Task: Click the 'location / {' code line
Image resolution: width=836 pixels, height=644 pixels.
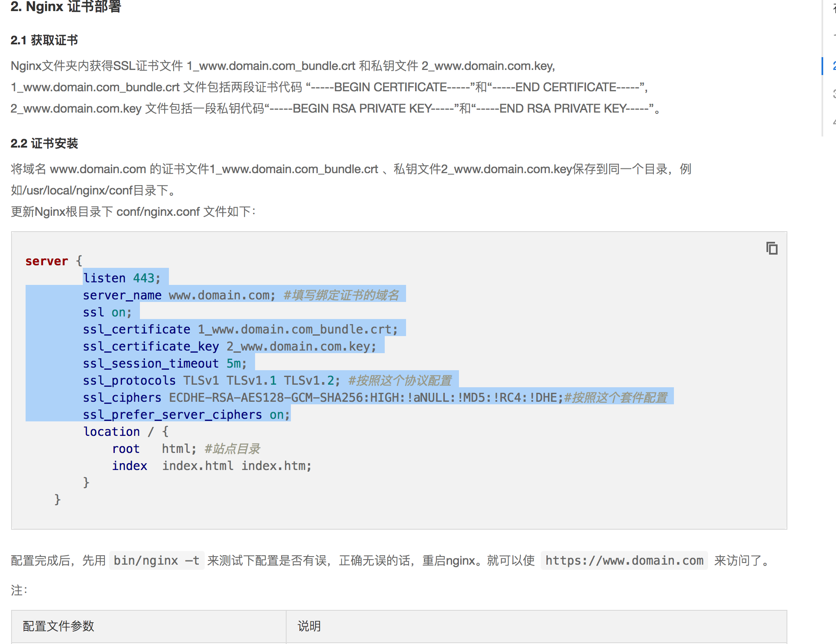Action: tap(126, 432)
